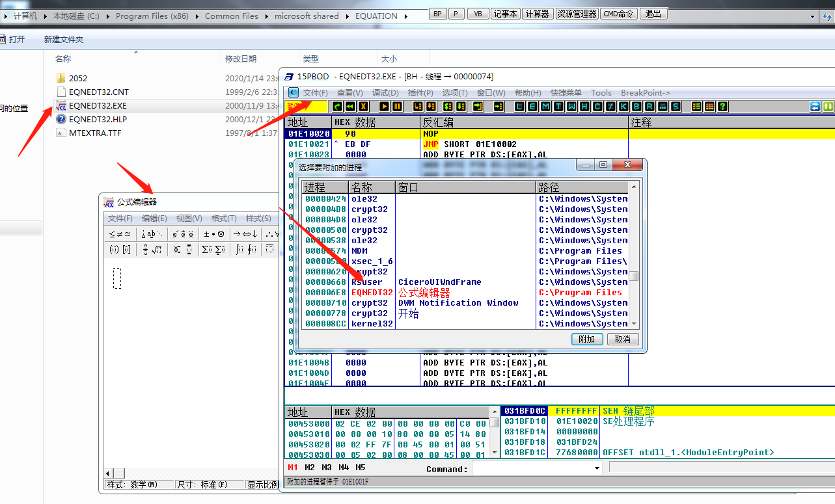Open References window with R icon
The image size is (835, 504).
650,106
